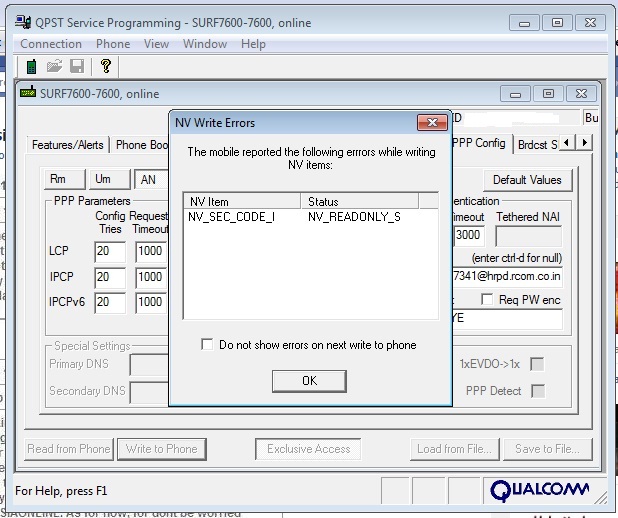Click the NV Item column header
Image resolution: width=618 pixels, height=518 pixels.
[242, 201]
